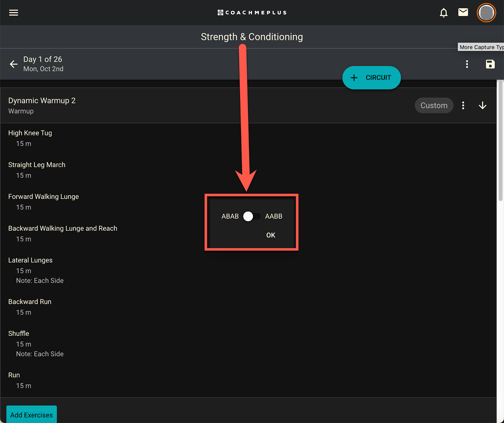The height and width of the screenshot is (423, 504).
Task: Click the Day 1 of 26 heading
Action: (43, 59)
